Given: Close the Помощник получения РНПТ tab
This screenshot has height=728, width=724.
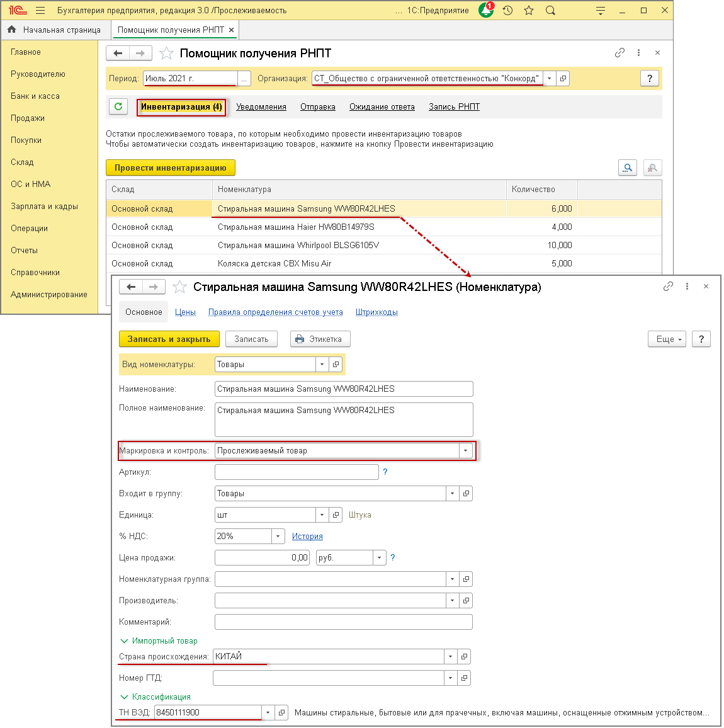Looking at the screenshot, I should pos(231,30).
